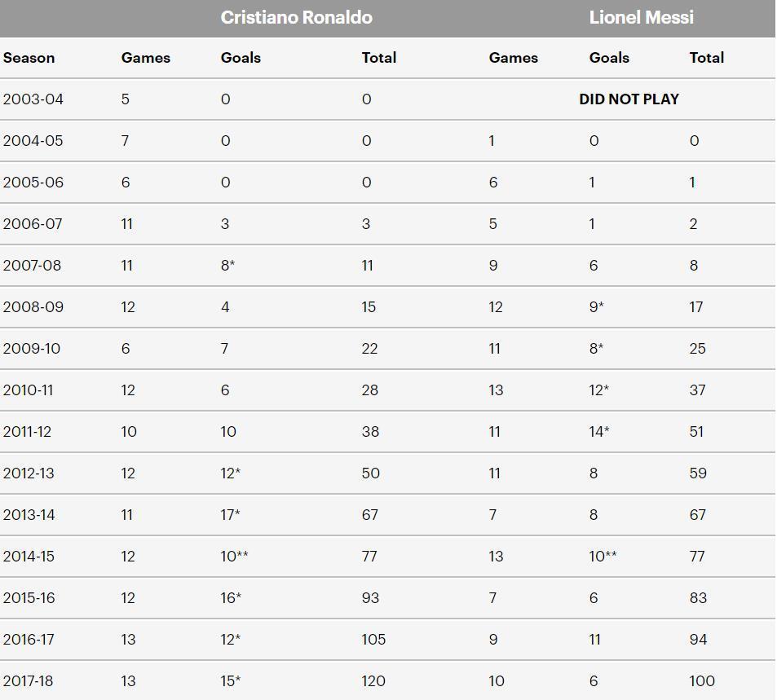Image resolution: width=777 pixels, height=700 pixels.
Task: Click Ronaldo's Games column header
Action: tap(146, 58)
